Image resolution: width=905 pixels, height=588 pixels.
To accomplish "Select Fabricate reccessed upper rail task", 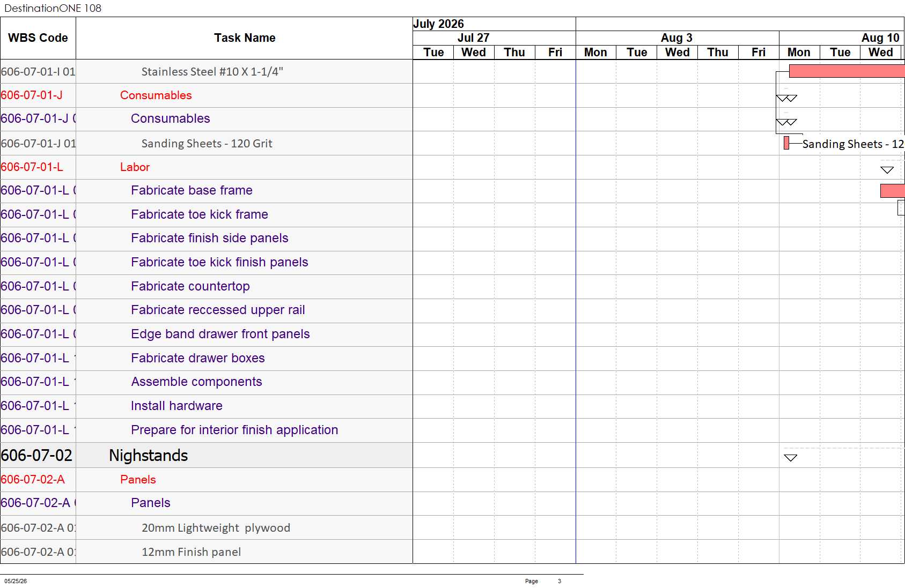I will [x=218, y=310].
